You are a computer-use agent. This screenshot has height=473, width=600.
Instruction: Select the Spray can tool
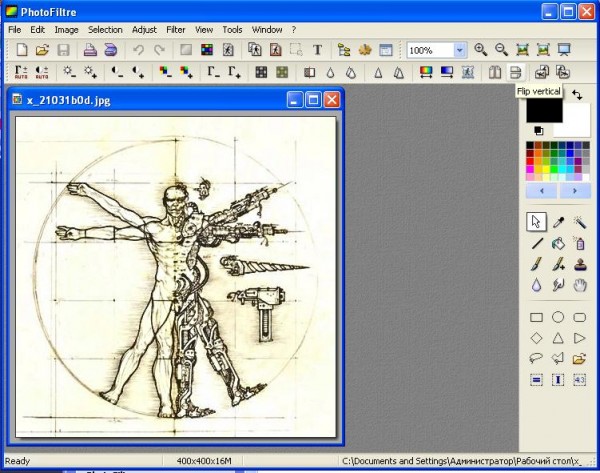[580, 243]
